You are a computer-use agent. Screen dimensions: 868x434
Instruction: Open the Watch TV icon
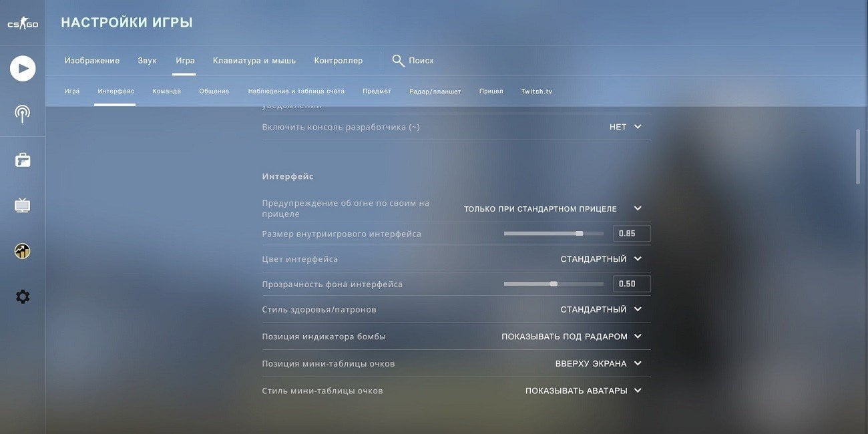23,205
